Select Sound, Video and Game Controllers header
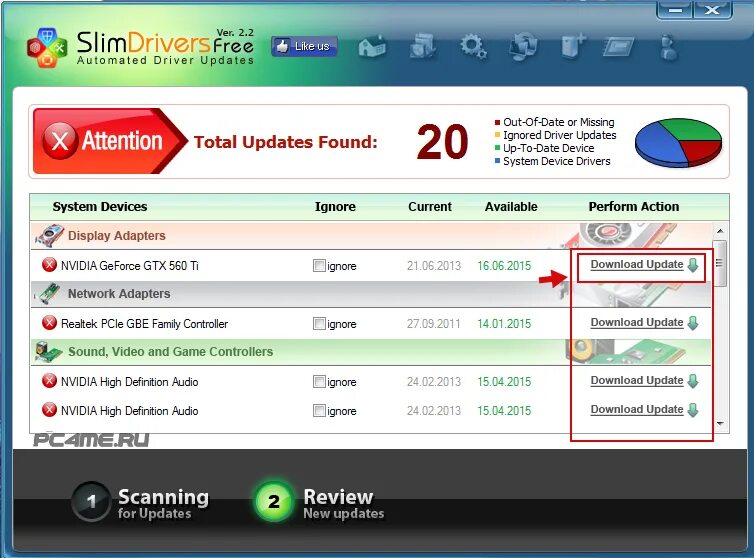Screen dimensions: 754x558 371,352
